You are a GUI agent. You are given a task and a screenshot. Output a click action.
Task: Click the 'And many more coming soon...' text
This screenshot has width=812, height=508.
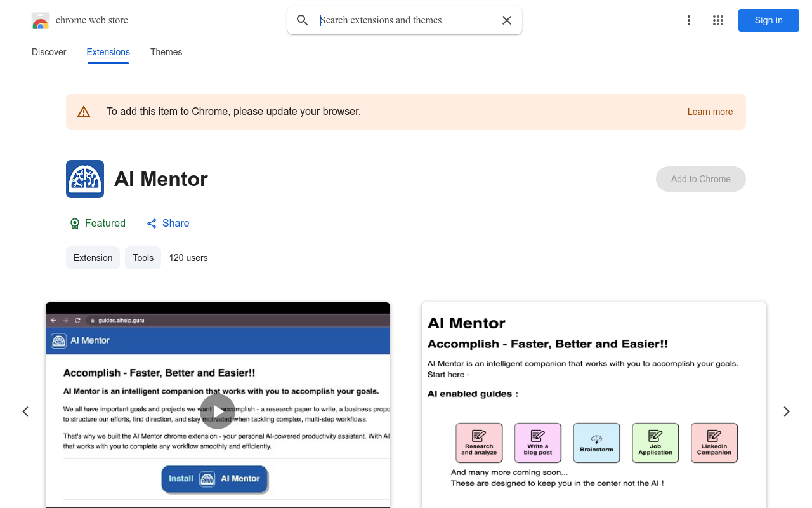tap(509, 472)
